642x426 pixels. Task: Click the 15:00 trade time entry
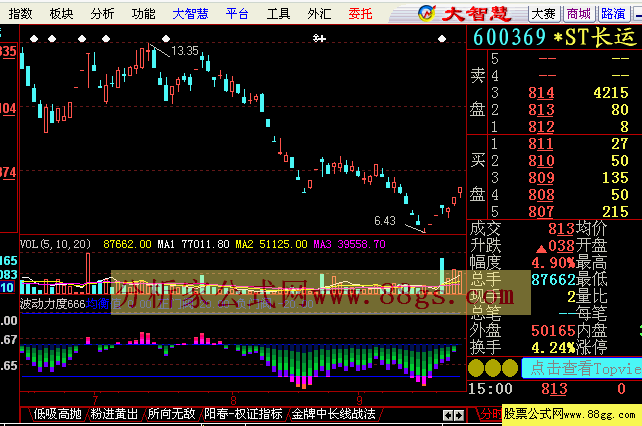coord(490,389)
